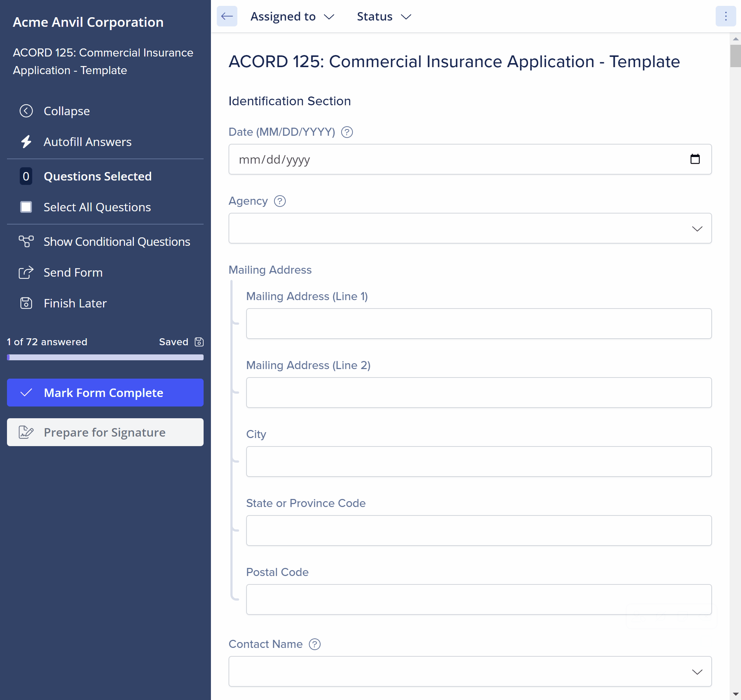Click the help icon next to Contact Name
741x700 pixels.
click(314, 644)
